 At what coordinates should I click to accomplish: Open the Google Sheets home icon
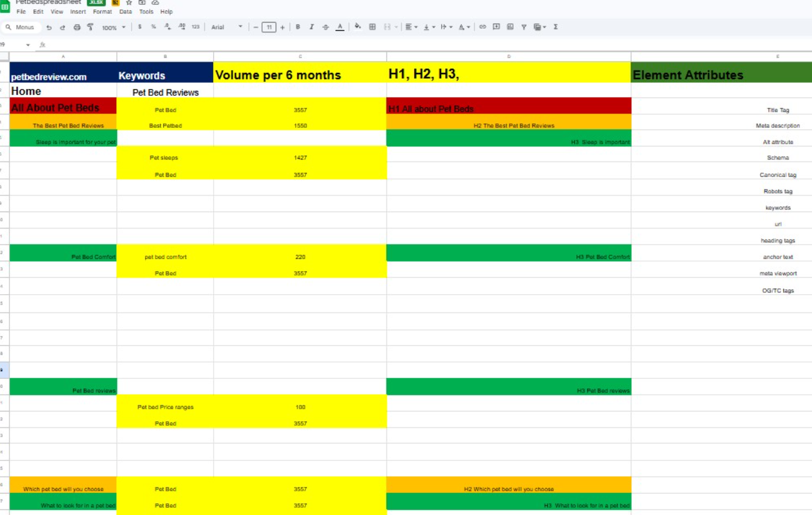(6, 6)
